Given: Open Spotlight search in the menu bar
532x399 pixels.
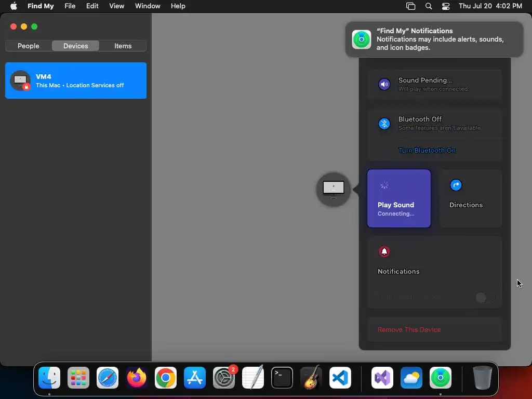Looking at the screenshot, I should coord(429,6).
